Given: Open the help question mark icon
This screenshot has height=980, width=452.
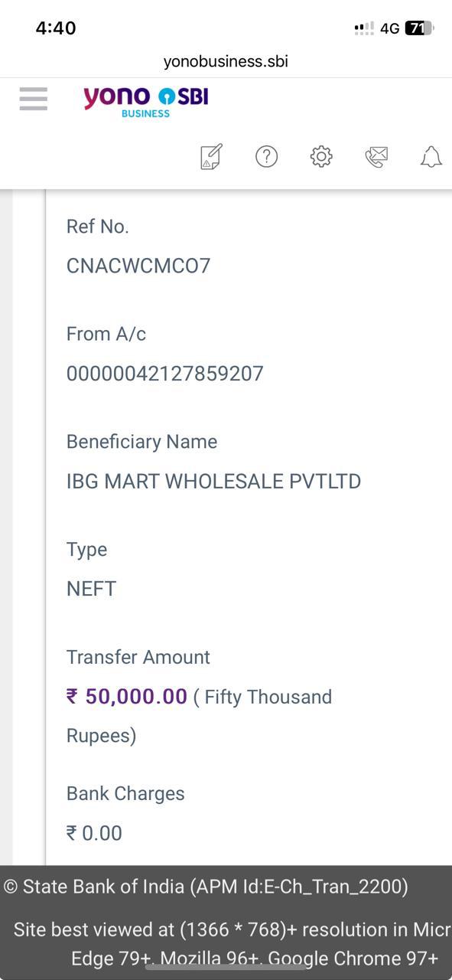Looking at the screenshot, I should pyautogui.click(x=266, y=156).
